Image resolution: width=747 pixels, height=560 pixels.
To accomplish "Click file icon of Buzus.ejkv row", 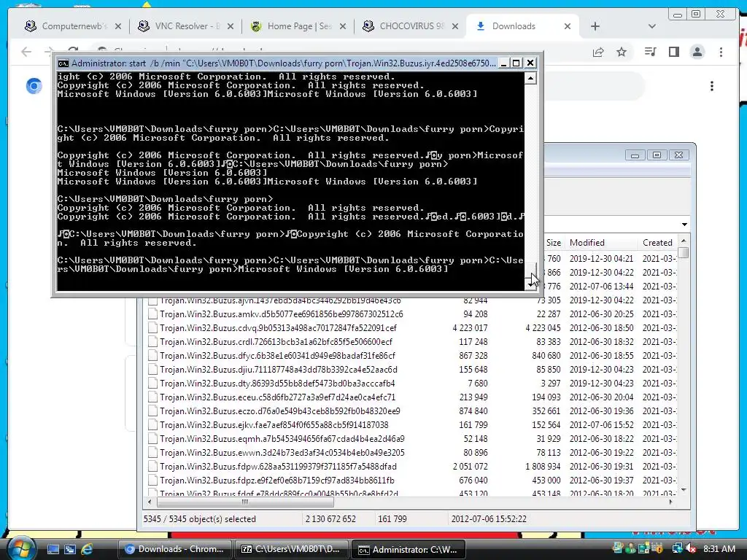I will (152, 425).
